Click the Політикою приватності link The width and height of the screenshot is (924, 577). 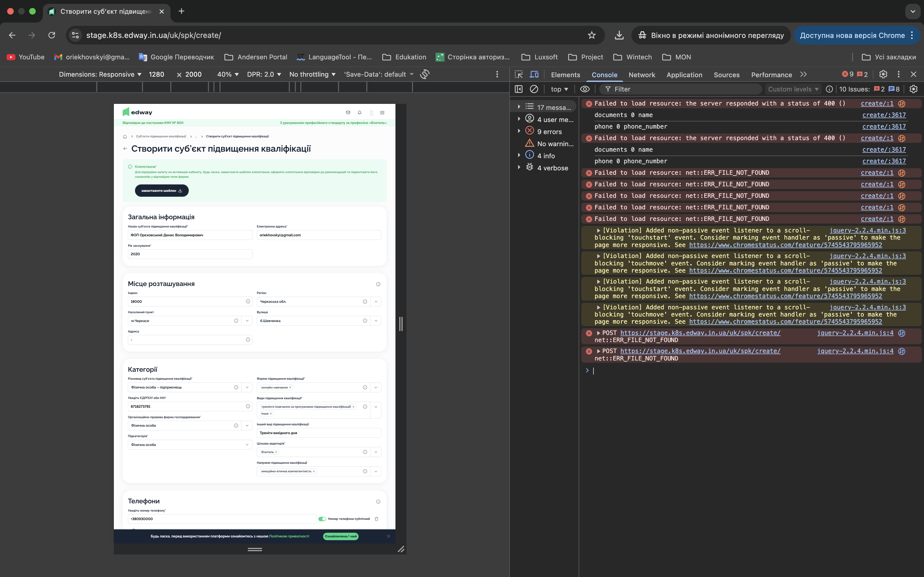[x=289, y=536]
